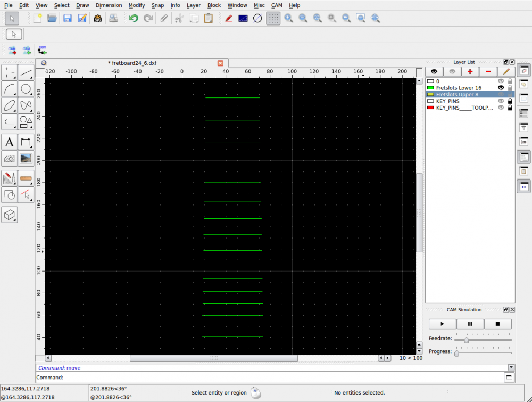This screenshot has width=532, height=402.
Task: Float the CAM Simulation panel
Action: coord(506,310)
